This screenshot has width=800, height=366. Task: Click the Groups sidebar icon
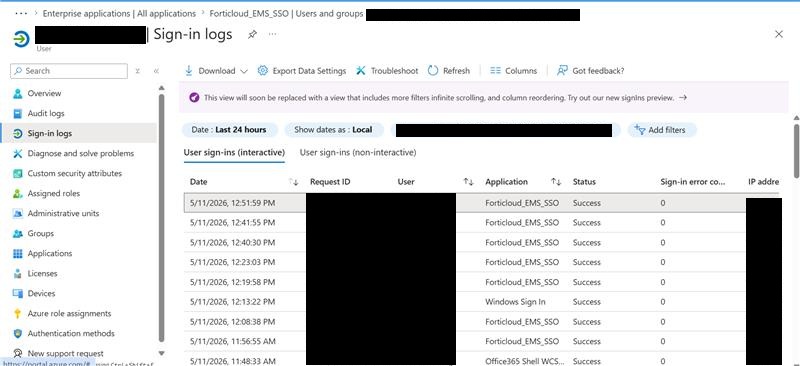(18, 233)
